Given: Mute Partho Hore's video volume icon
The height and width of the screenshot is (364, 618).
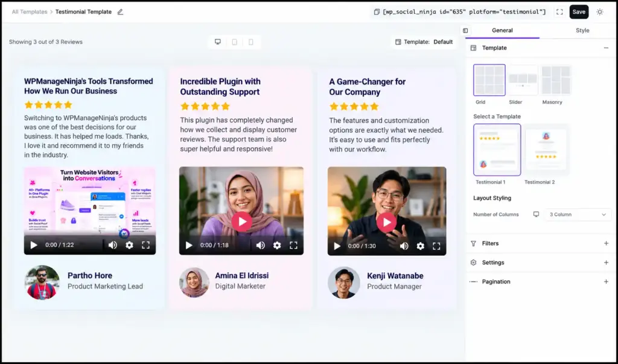Looking at the screenshot, I should click(113, 245).
